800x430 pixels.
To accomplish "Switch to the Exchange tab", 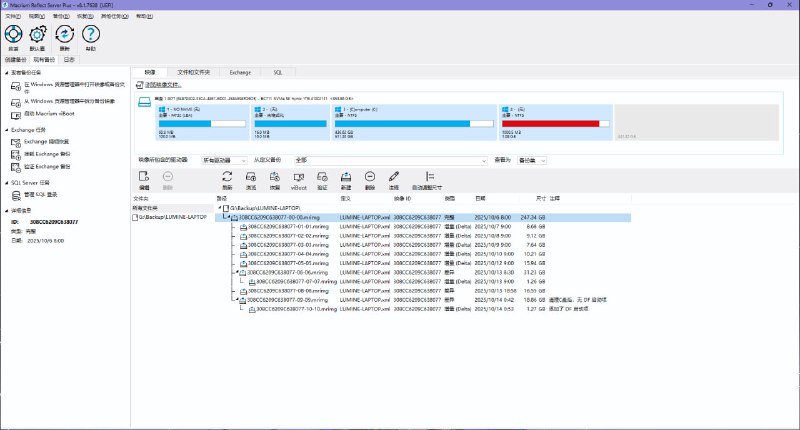I will point(240,73).
